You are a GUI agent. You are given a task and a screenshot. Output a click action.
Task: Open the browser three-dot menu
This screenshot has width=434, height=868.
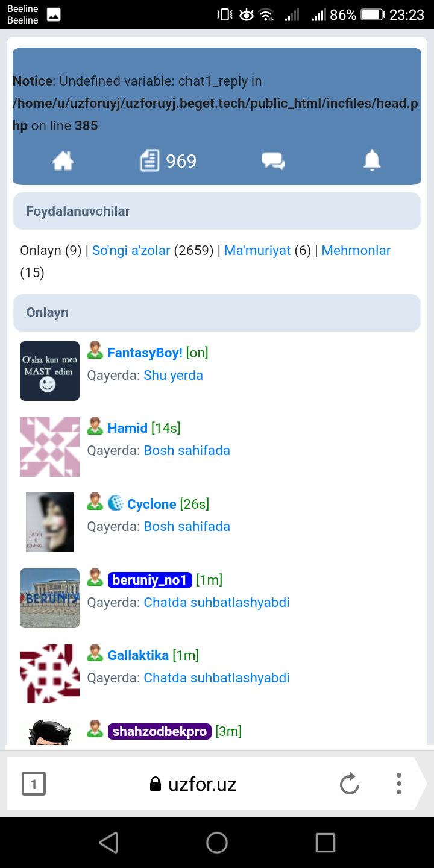(x=398, y=784)
